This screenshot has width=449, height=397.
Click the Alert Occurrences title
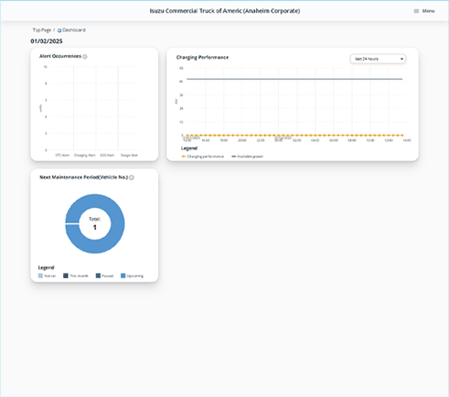tap(60, 56)
